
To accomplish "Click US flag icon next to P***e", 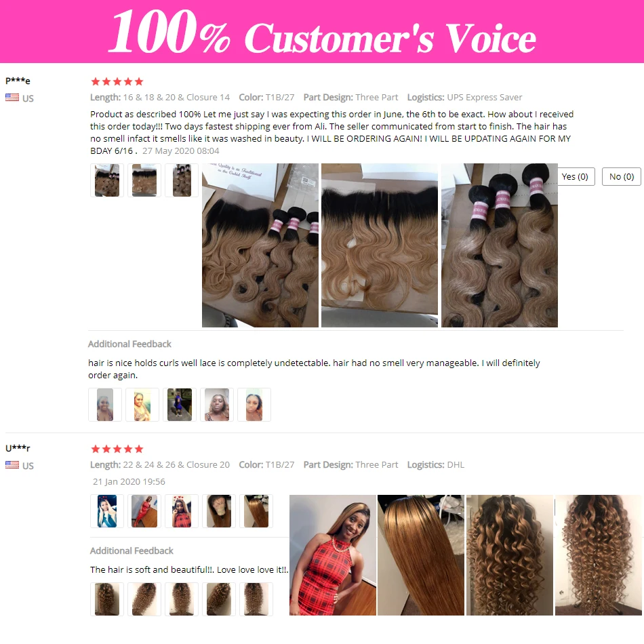I will 12,98.
